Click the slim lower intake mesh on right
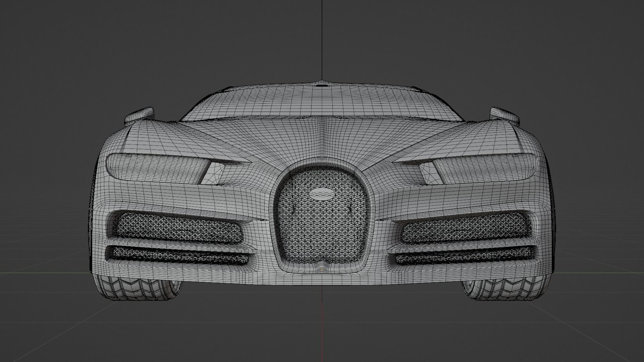Screen dimensions: 644x362 [466, 255]
